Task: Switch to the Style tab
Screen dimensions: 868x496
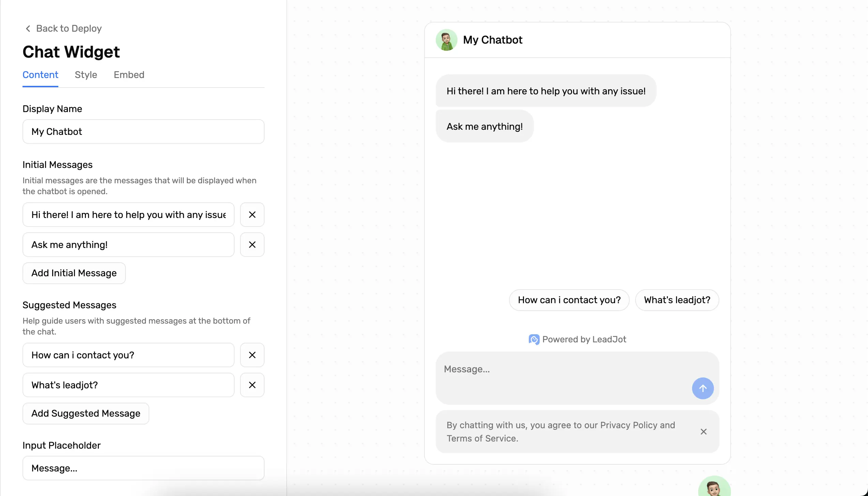Action: pyautogui.click(x=86, y=75)
